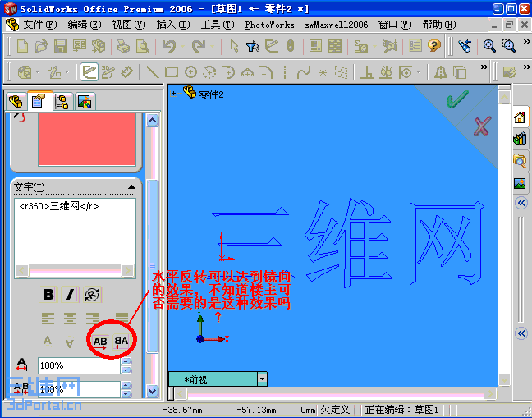Undo the last action
The height and width of the screenshot is (418, 532).
(x=169, y=46)
